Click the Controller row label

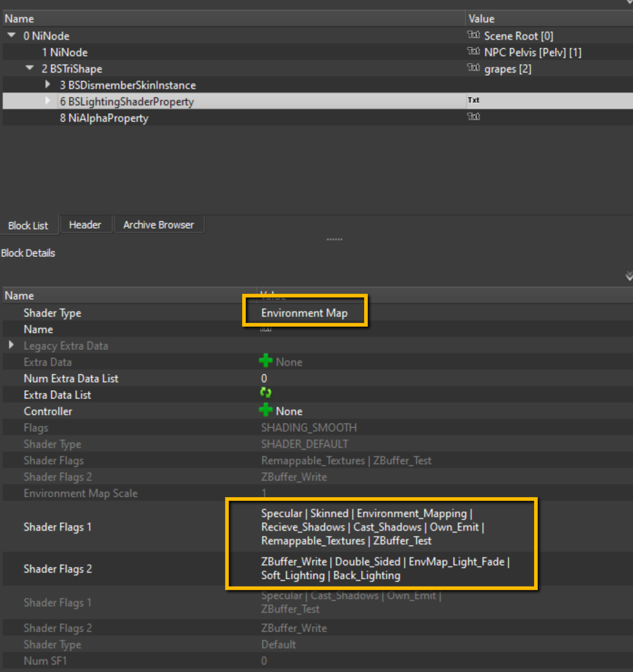point(48,411)
